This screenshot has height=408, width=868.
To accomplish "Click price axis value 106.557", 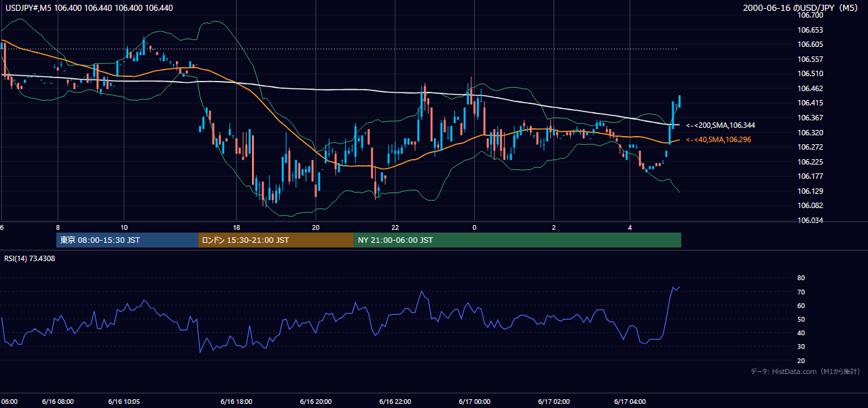I will tap(810, 59).
